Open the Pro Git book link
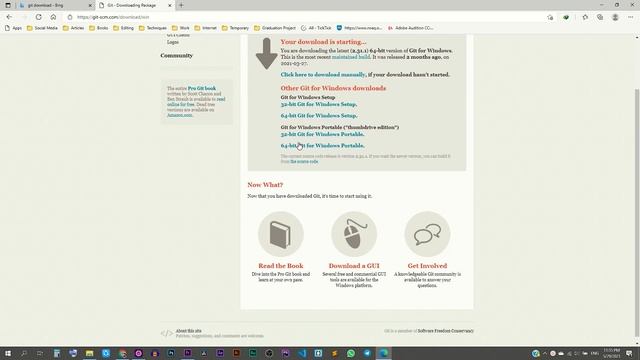640x360 pixels. [x=202, y=88]
